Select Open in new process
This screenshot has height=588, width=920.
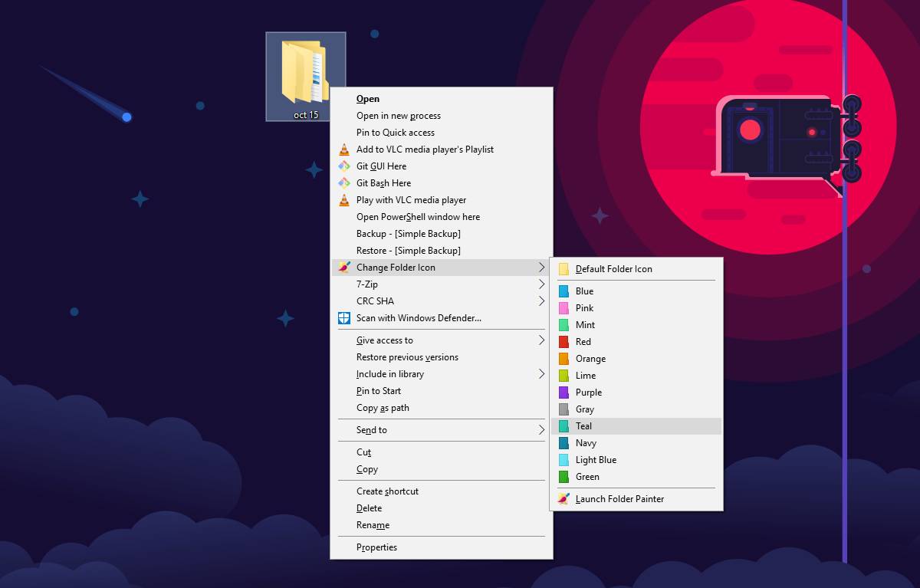(397, 115)
